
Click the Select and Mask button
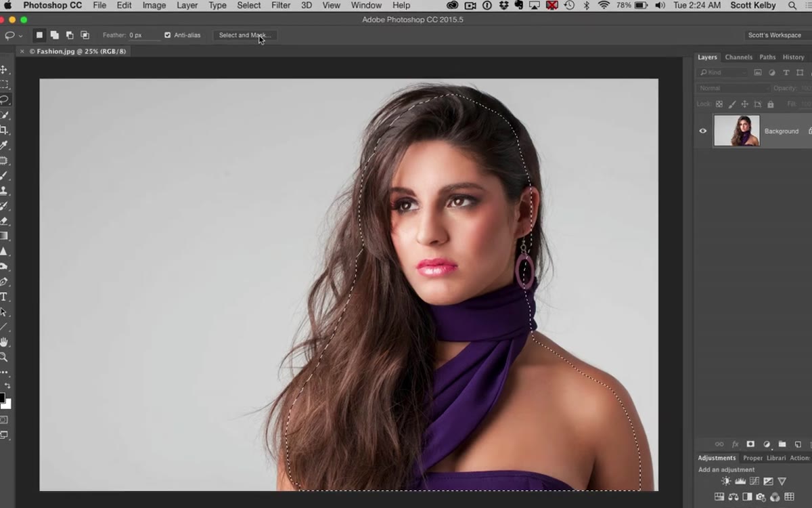pos(244,35)
